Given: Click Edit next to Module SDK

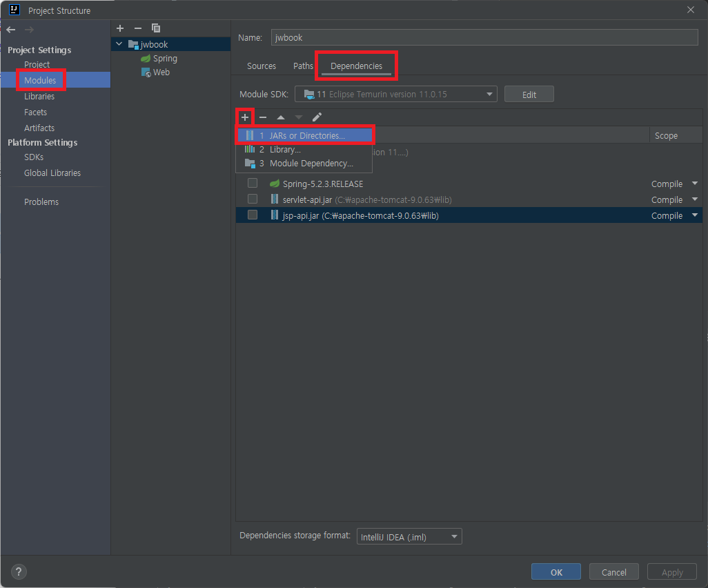Looking at the screenshot, I should point(529,95).
